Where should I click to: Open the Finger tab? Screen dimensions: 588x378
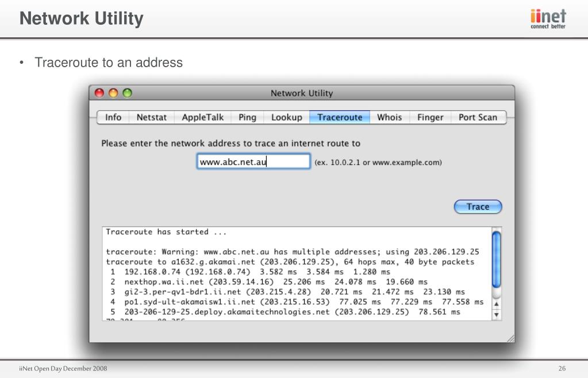click(430, 117)
